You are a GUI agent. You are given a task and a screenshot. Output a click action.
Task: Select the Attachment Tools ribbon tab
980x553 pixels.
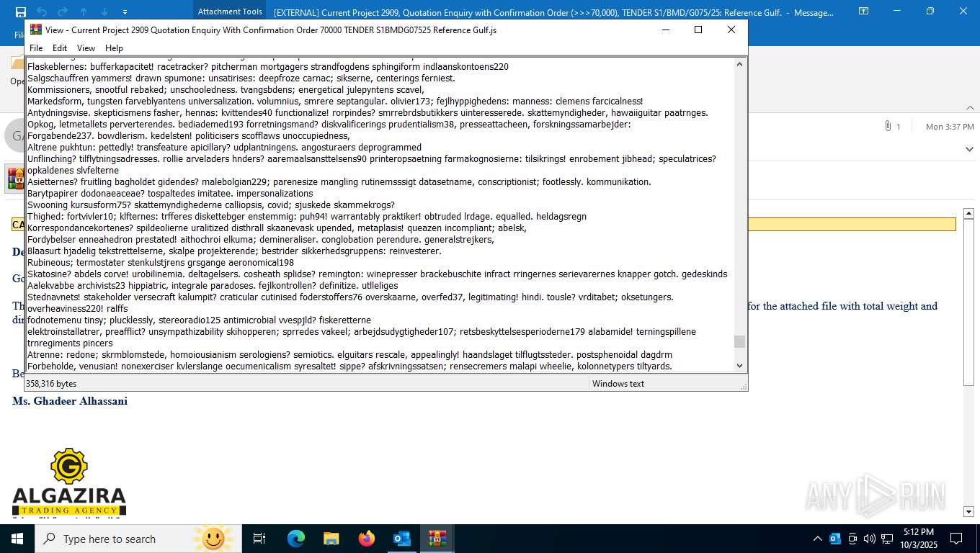click(x=230, y=12)
